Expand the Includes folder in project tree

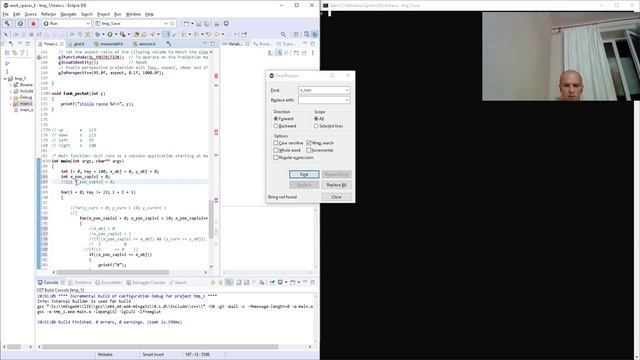coord(11,91)
